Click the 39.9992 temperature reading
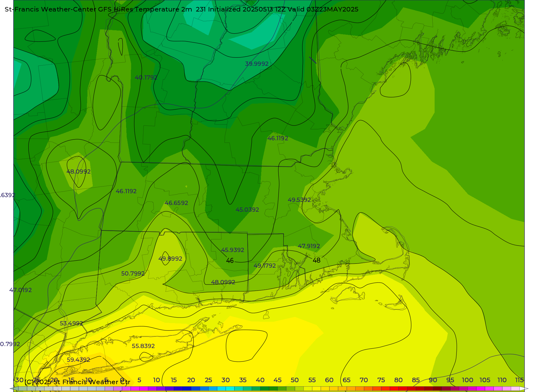 [257, 64]
